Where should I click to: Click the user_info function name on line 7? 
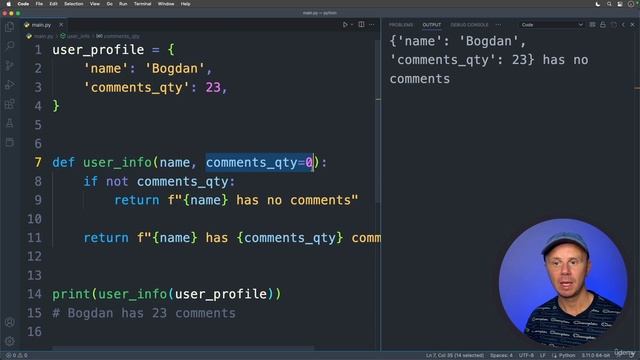click(x=117, y=162)
